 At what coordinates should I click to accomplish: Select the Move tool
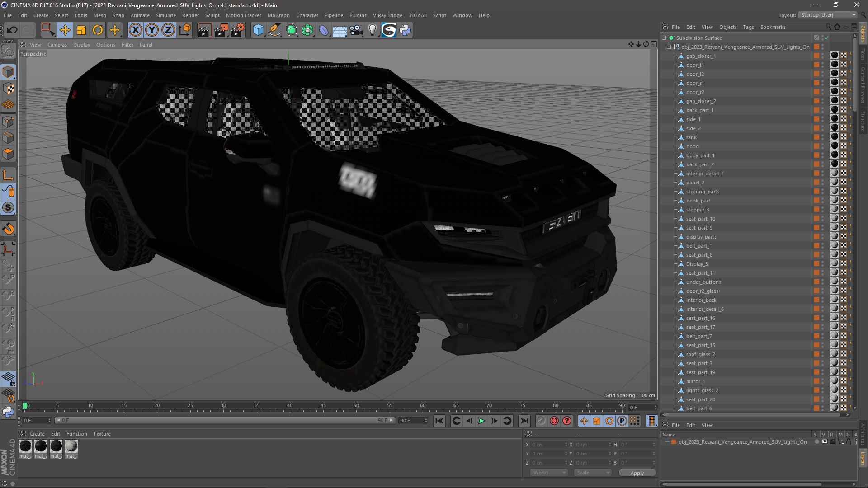pyautogui.click(x=65, y=30)
